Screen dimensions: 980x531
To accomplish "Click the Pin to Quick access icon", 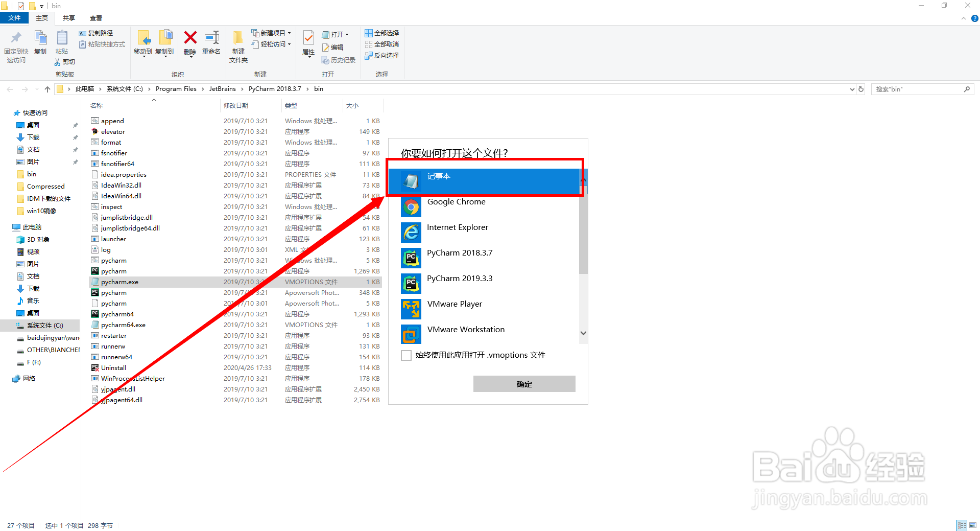I will (x=16, y=38).
